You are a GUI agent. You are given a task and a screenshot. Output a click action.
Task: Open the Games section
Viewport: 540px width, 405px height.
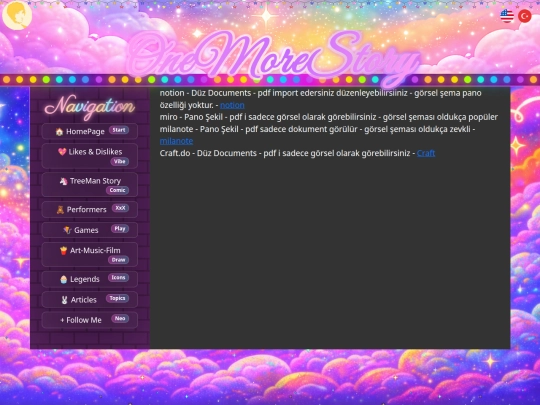[x=90, y=230]
